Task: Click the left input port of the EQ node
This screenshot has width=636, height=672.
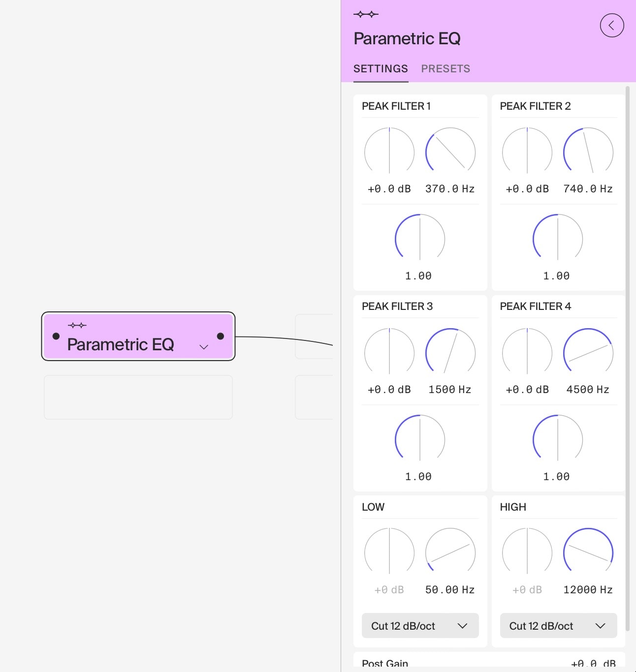Action: [56, 336]
